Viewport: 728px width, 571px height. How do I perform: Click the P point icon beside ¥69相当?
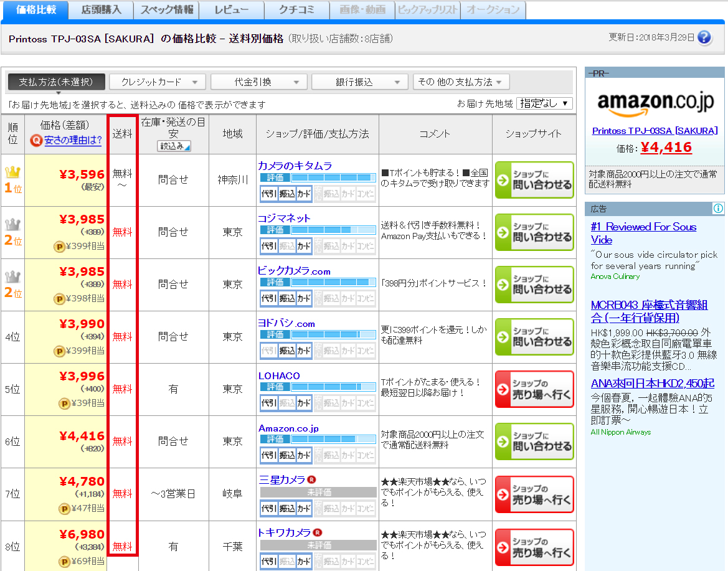(64, 562)
